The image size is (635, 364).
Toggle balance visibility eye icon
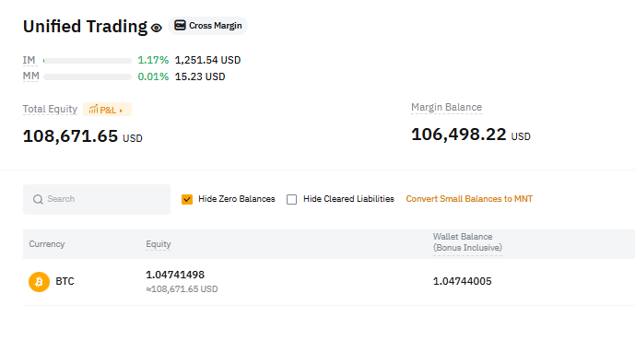pos(157,28)
